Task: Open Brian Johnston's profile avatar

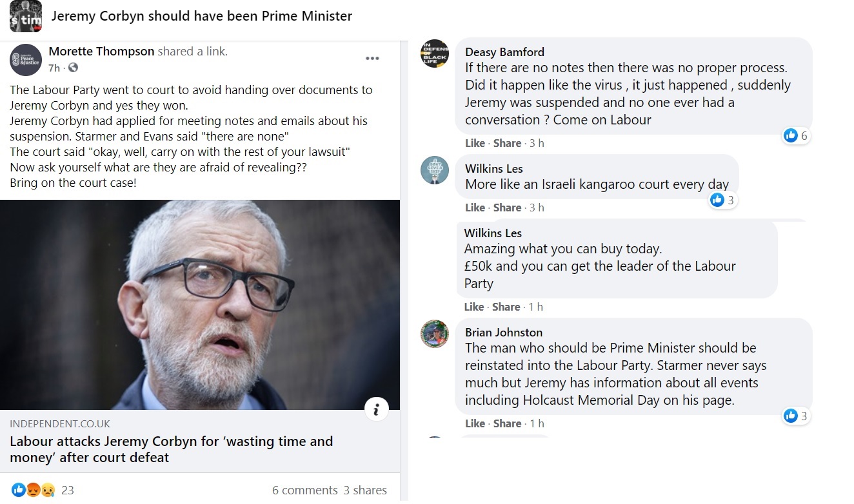Action: tap(434, 334)
